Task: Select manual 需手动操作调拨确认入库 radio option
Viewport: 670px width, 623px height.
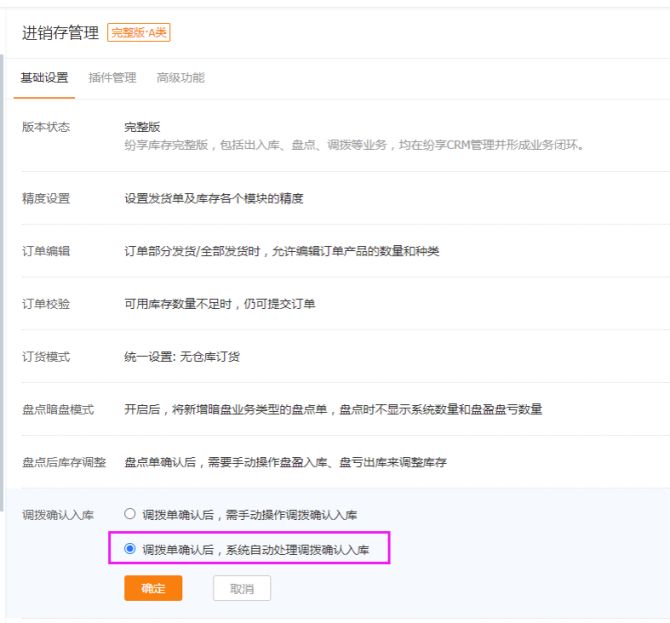Action: click(x=130, y=514)
